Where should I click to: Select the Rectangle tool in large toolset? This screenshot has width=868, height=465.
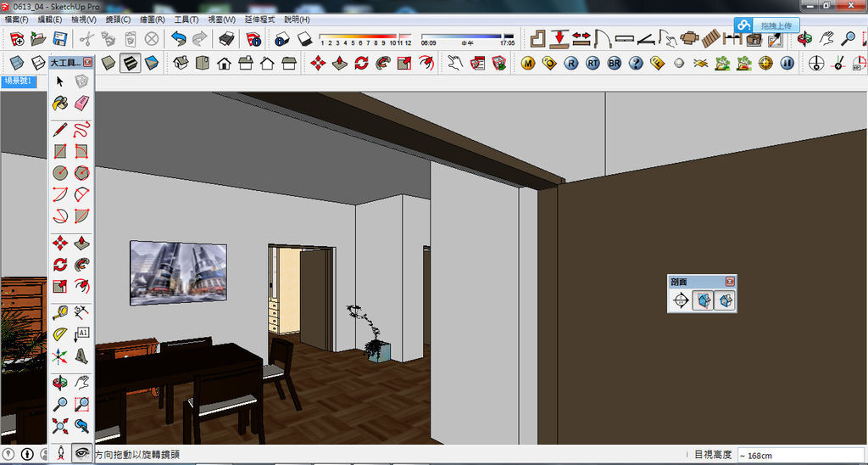60,151
